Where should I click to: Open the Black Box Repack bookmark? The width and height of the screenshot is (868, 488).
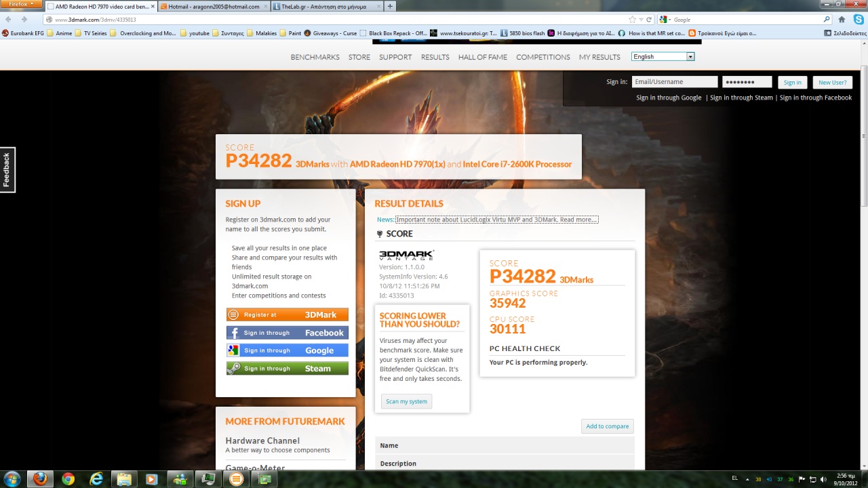coord(394,33)
